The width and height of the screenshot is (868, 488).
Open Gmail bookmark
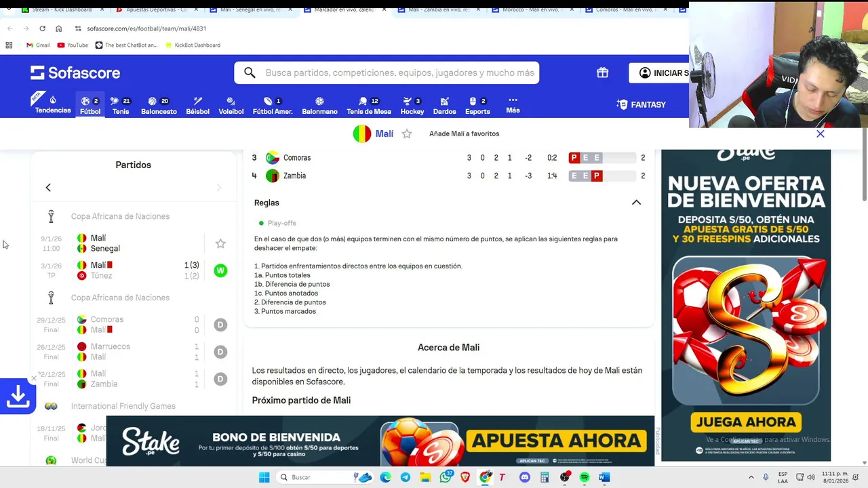click(38, 45)
